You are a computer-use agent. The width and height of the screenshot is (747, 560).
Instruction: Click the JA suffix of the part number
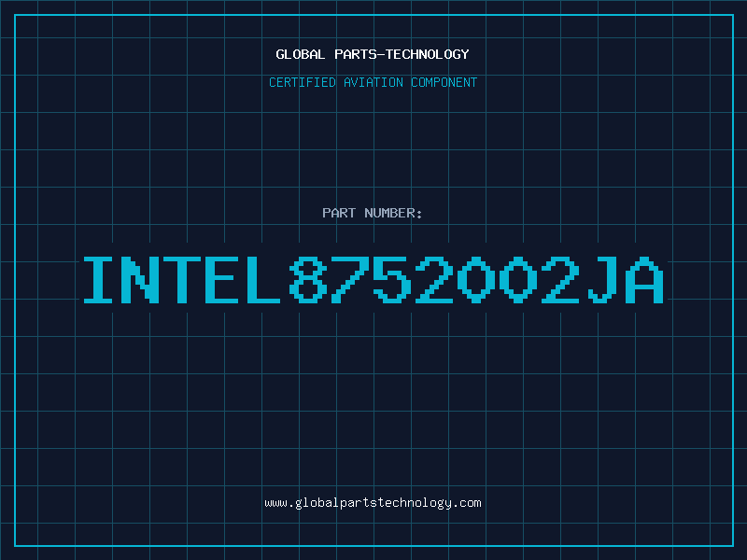click(626, 280)
